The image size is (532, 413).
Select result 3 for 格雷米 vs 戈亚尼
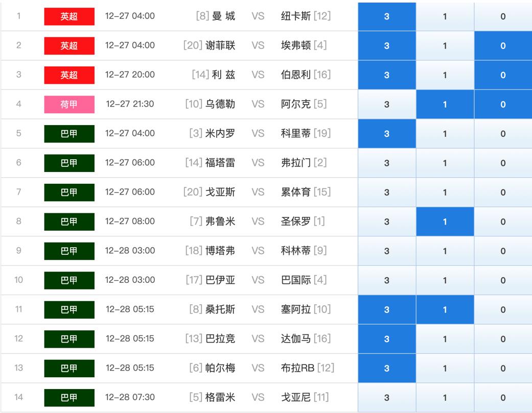point(387,397)
